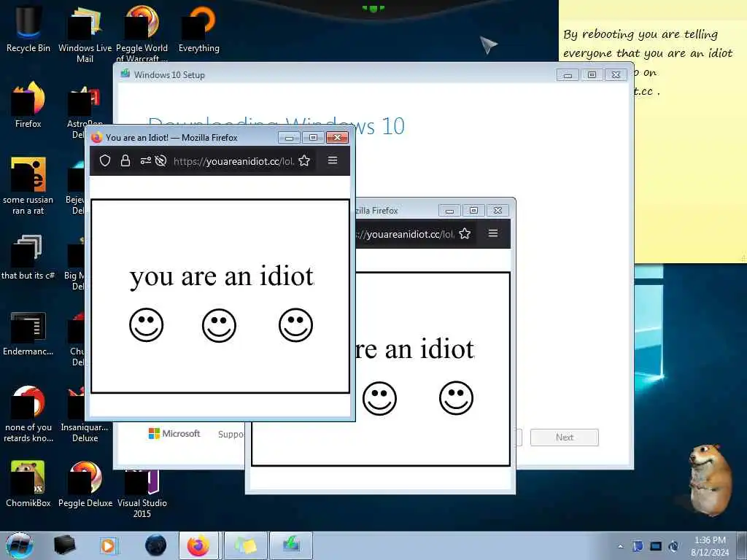Click the autoplay blocked icon in front Firefox
The width and height of the screenshot is (747, 560).
point(161,161)
